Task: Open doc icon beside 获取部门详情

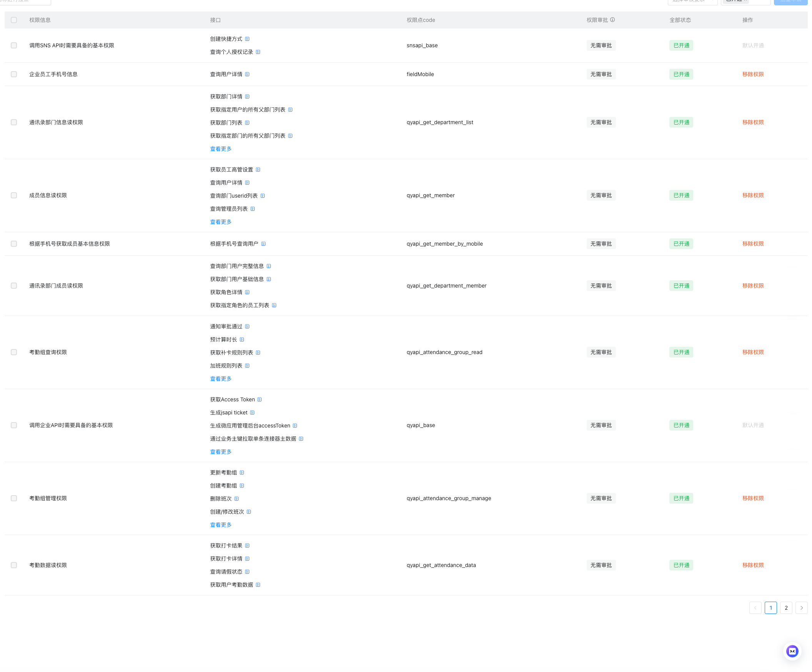Action: coord(247,96)
